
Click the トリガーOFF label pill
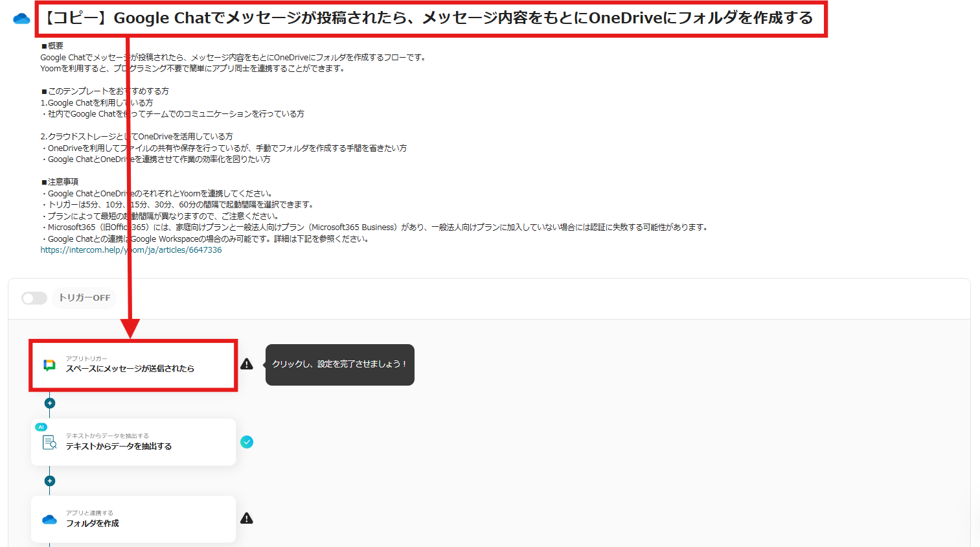[x=84, y=298]
